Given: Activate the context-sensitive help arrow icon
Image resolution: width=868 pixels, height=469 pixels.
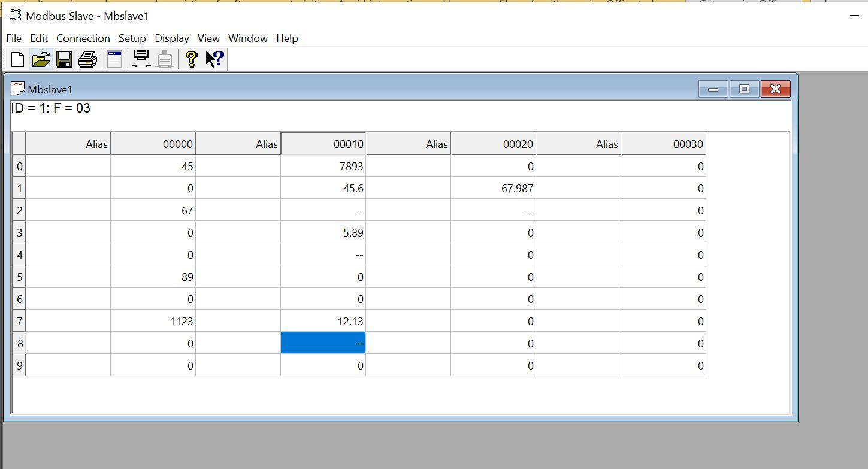Looking at the screenshot, I should (x=213, y=59).
